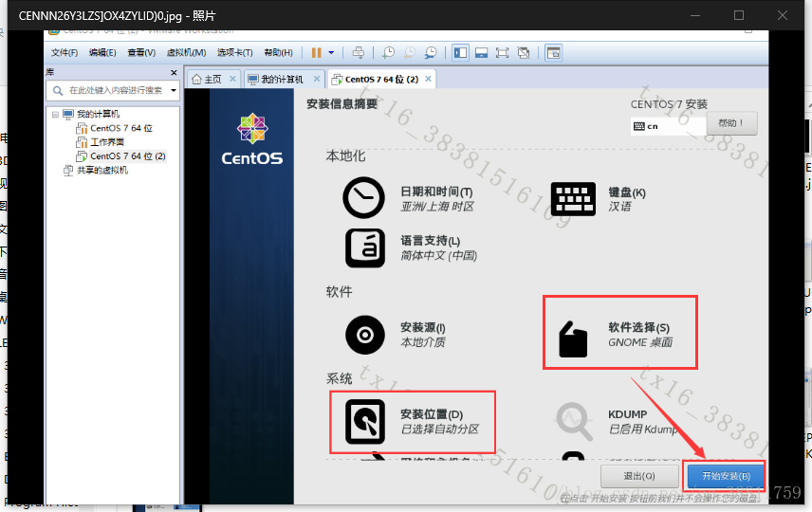Open the 文件(F) menu

65,52
